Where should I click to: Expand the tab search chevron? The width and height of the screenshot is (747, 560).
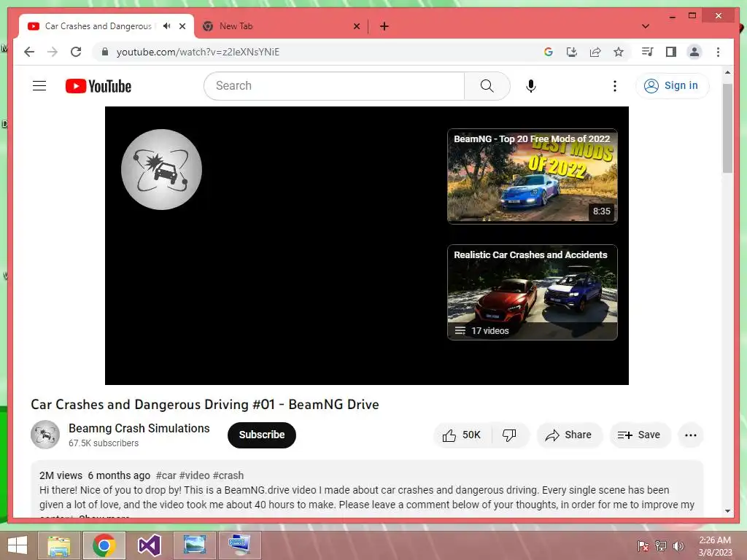645,26
